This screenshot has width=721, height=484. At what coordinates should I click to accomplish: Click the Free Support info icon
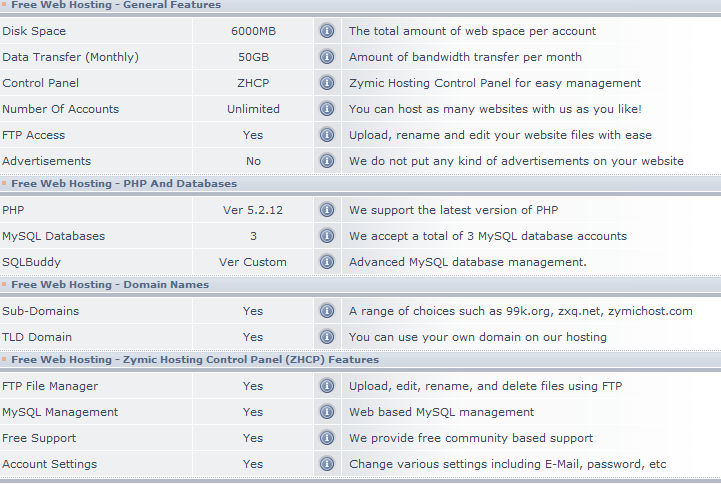coord(327,438)
